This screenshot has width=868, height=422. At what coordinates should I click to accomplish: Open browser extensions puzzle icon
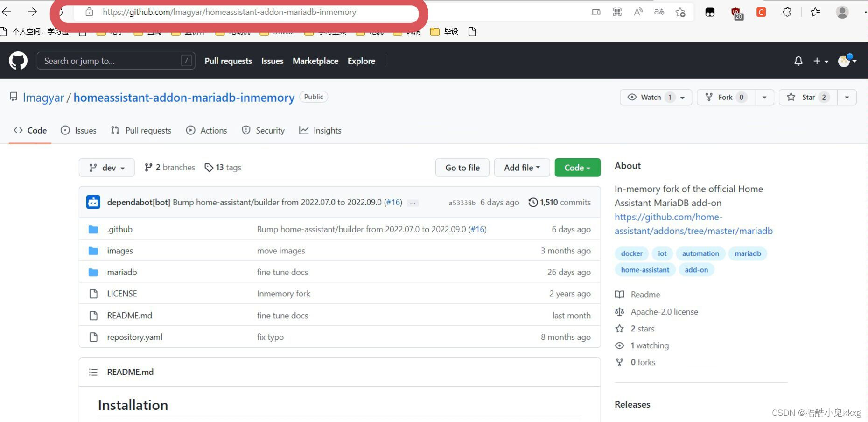[787, 12]
